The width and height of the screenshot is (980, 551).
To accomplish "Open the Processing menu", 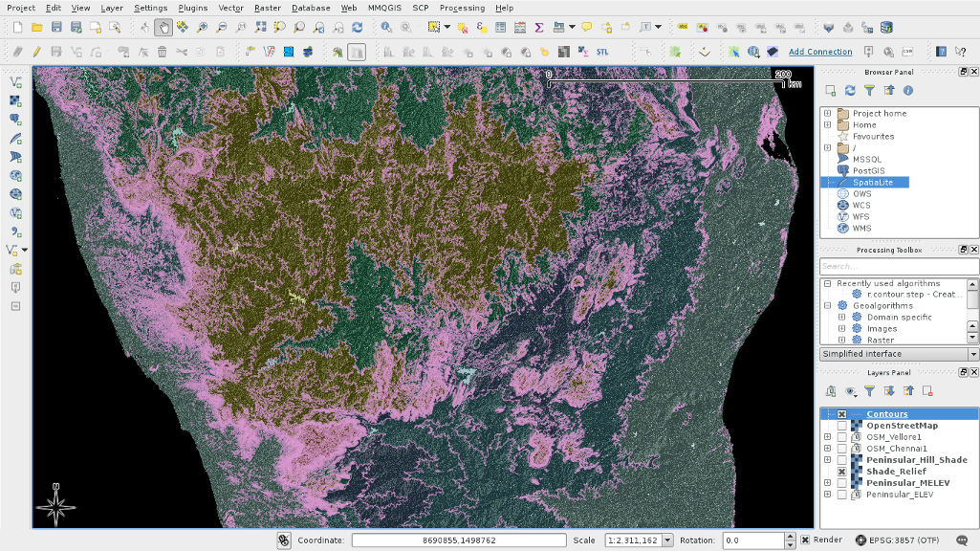I will (462, 8).
